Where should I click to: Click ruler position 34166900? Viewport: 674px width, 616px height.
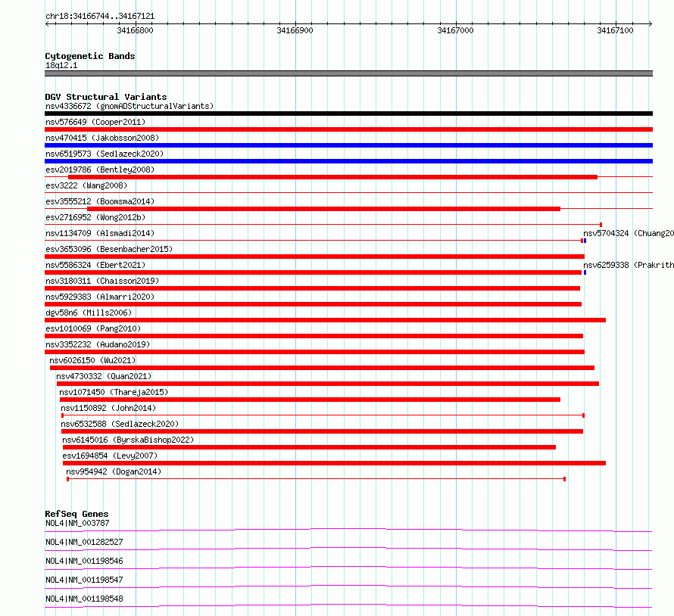[x=295, y=30]
